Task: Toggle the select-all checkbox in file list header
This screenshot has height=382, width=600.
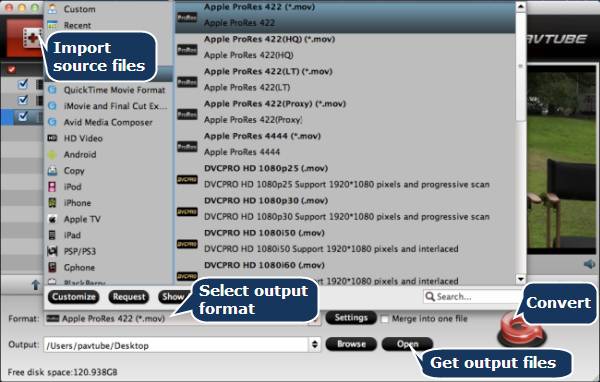Action: tap(11, 69)
